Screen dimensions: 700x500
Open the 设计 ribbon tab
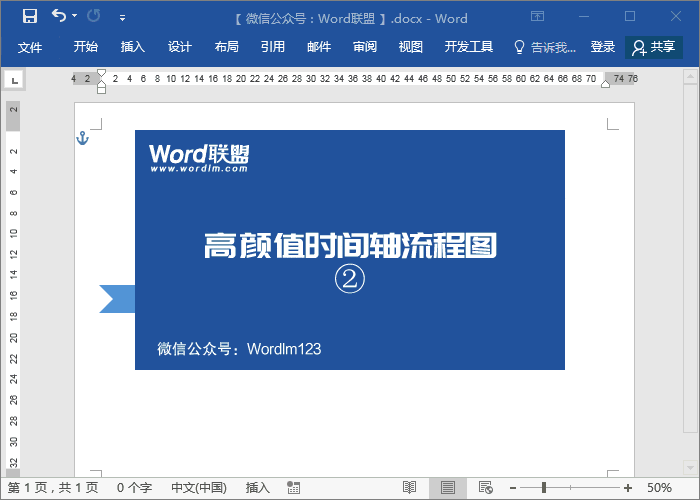coord(180,46)
